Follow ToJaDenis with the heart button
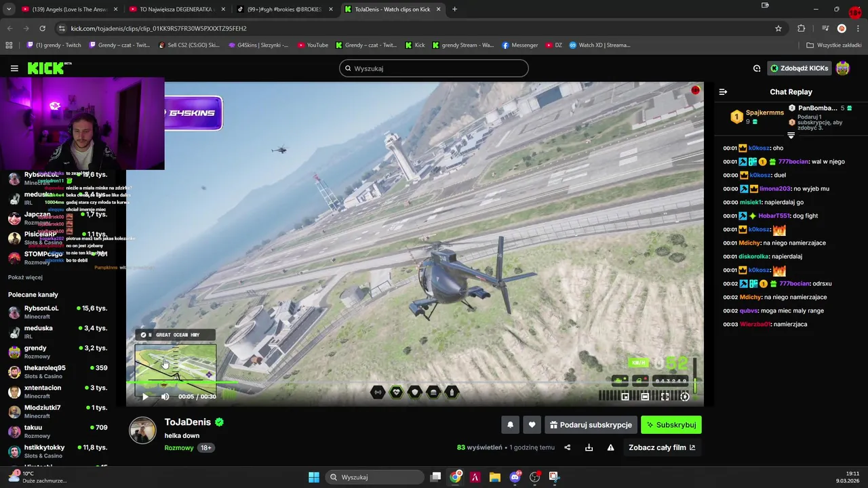 (x=532, y=425)
